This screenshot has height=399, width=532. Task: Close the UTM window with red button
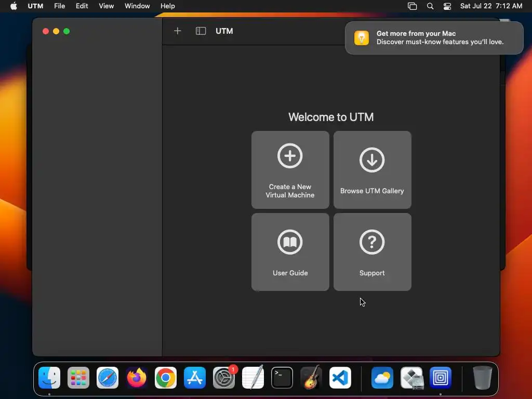pos(46,31)
